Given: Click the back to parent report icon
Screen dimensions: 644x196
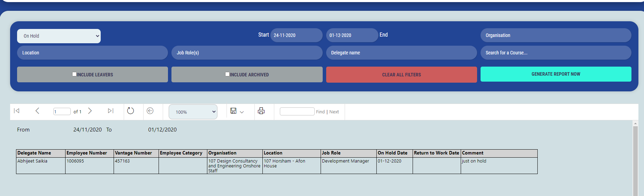Looking at the screenshot, I should (150, 111).
